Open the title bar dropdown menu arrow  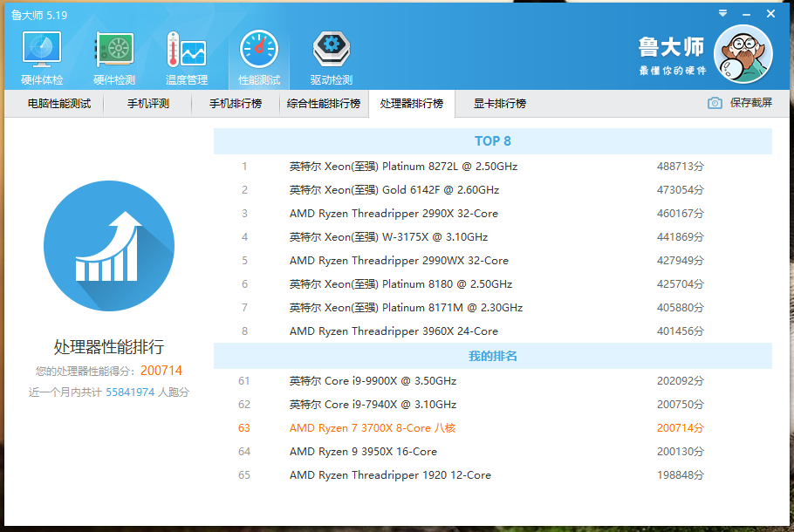[x=723, y=13]
